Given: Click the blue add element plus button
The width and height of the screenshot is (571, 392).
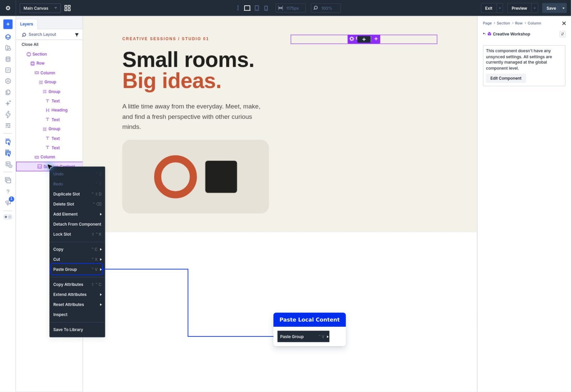Looking at the screenshot, I should pos(8,24).
